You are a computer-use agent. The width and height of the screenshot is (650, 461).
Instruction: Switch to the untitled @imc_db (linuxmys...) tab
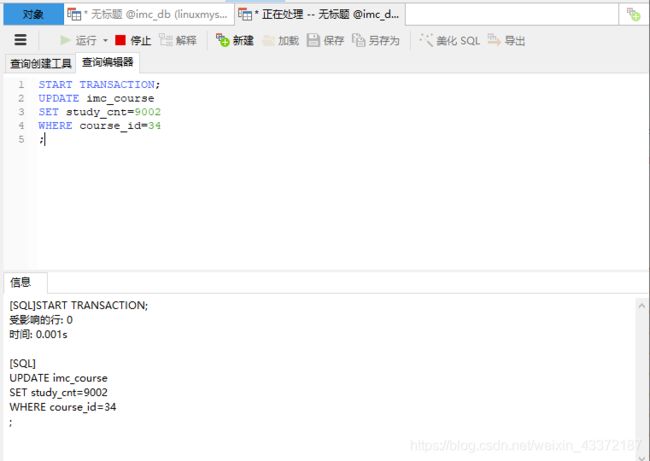pyautogui.click(x=149, y=15)
